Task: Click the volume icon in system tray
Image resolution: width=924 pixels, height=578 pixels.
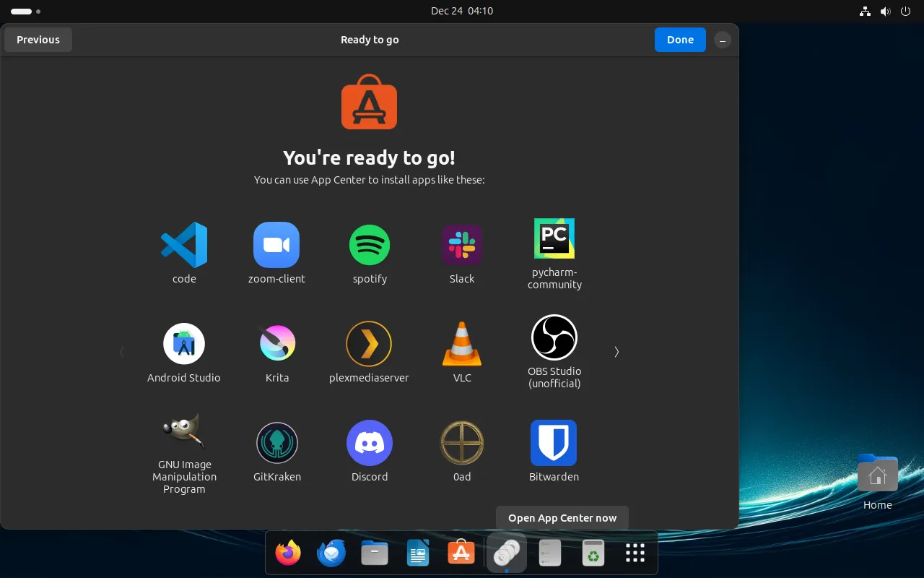Action: (886, 11)
